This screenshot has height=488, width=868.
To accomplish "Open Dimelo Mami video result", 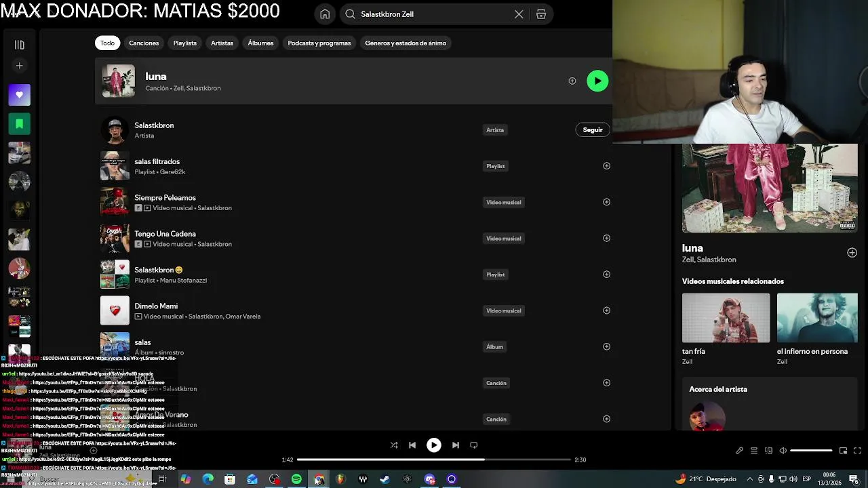I will tap(156, 306).
